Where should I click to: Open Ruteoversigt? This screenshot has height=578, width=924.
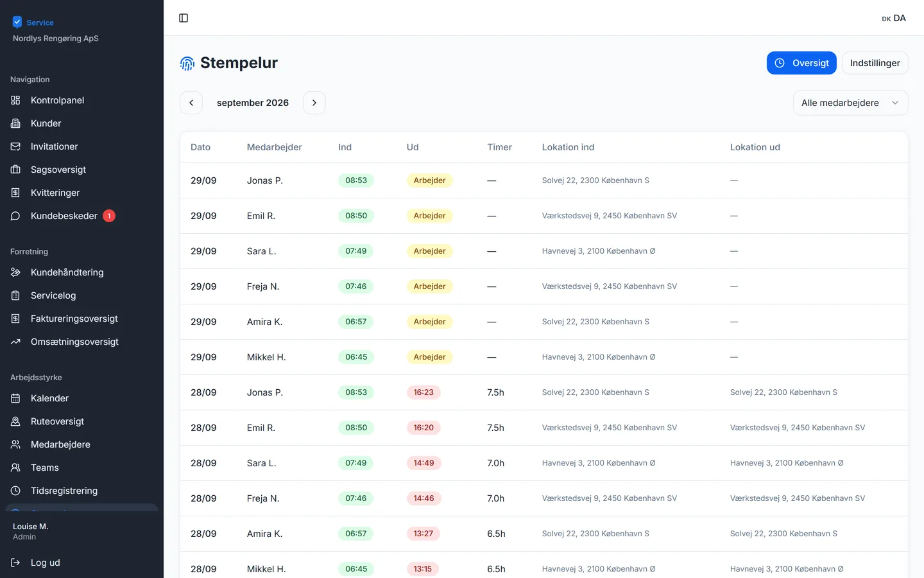click(81, 421)
